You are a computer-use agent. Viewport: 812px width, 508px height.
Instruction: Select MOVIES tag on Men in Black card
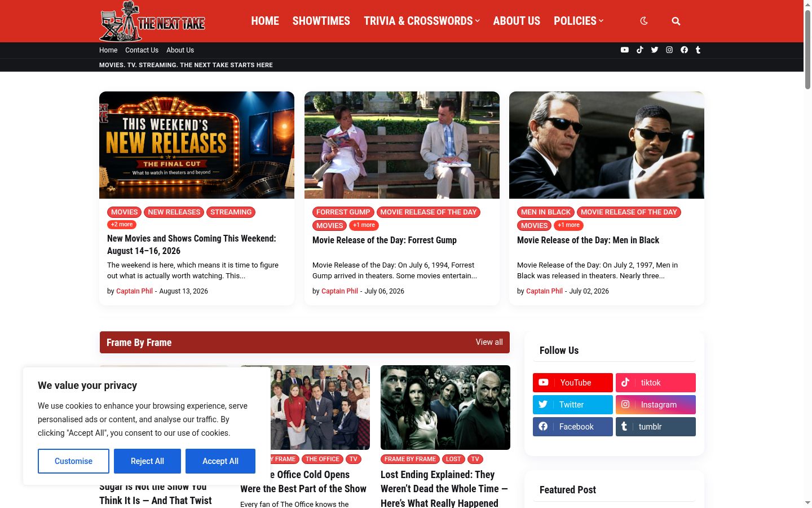point(535,226)
